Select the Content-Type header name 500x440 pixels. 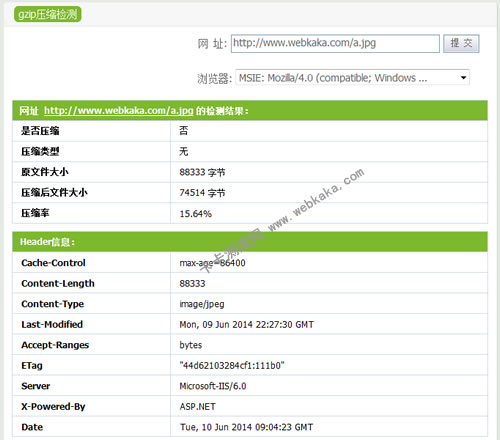tap(52, 304)
